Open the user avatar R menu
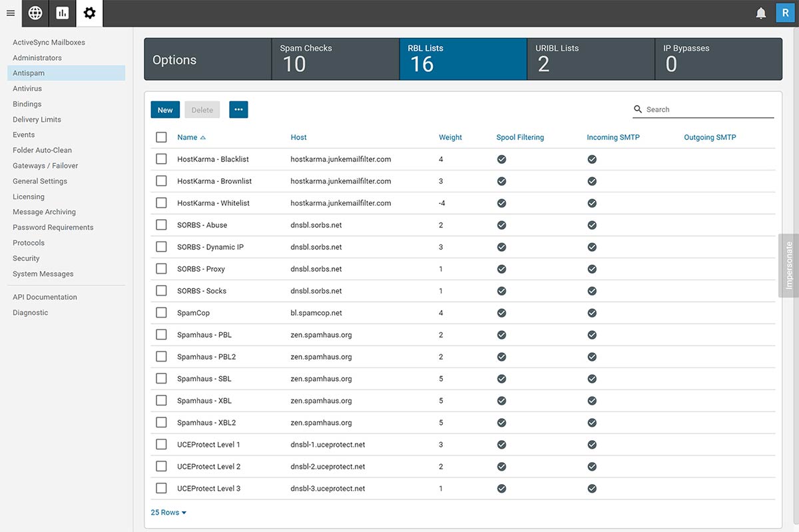 [785, 13]
